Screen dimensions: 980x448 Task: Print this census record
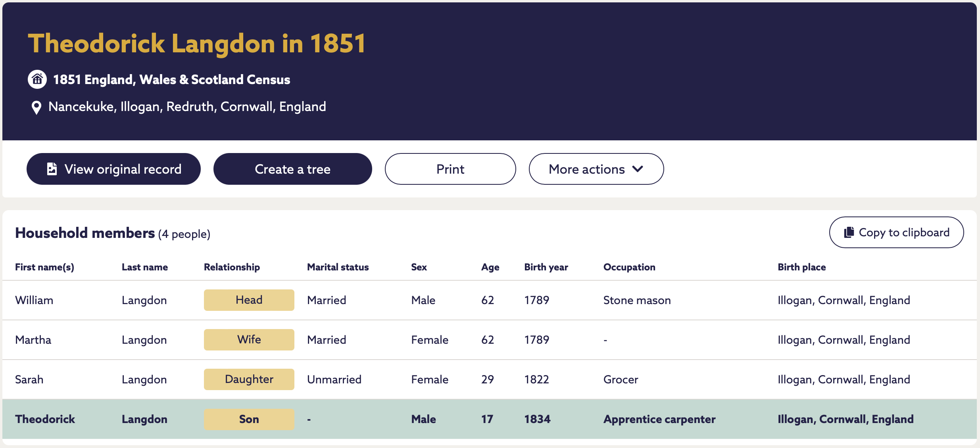tap(450, 169)
